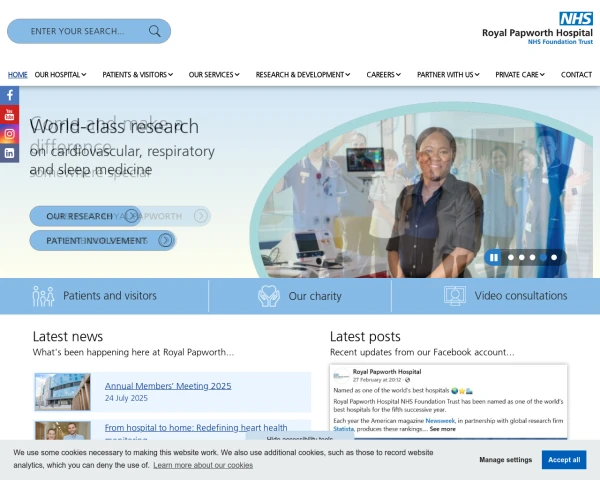
Task: Go to fifth carousel slide dot
Action: pyautogui.click(x=554, y=258)
